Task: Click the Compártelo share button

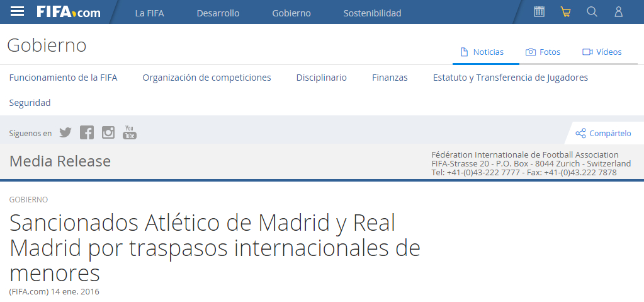Action: [604, 133]
